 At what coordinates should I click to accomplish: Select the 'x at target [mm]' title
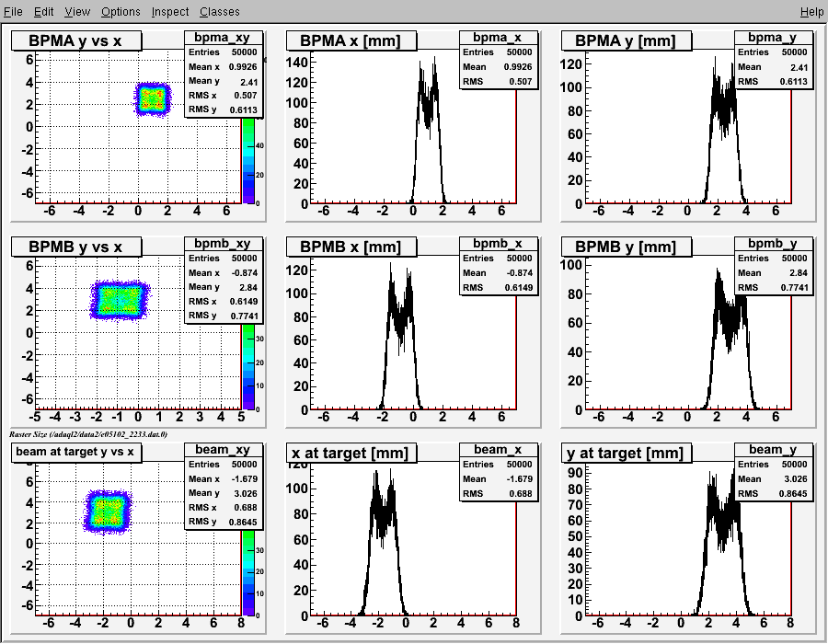(351, 453)
